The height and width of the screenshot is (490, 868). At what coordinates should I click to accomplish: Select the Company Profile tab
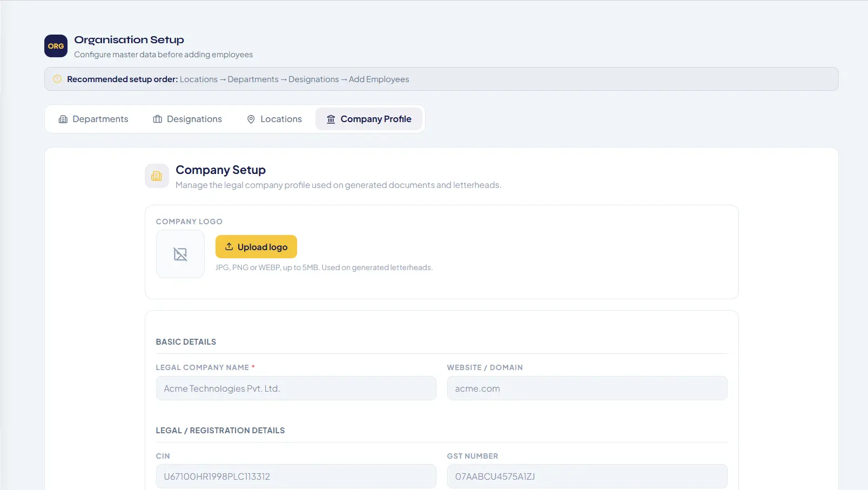369,119
